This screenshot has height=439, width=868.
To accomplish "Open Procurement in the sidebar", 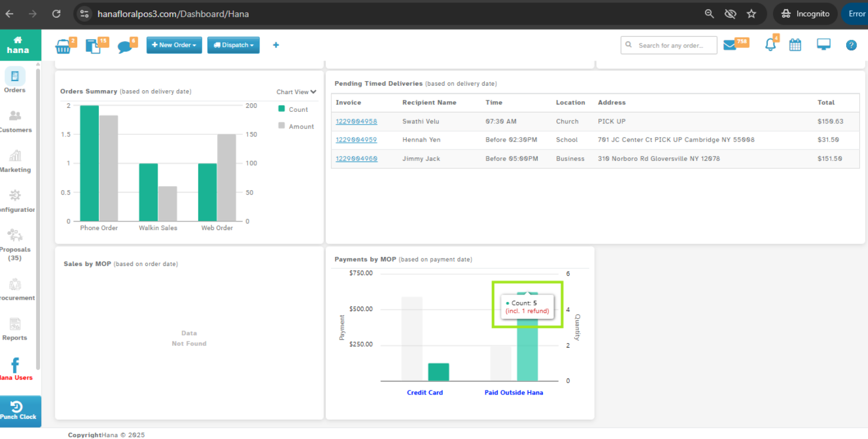I will coord(16,289).
